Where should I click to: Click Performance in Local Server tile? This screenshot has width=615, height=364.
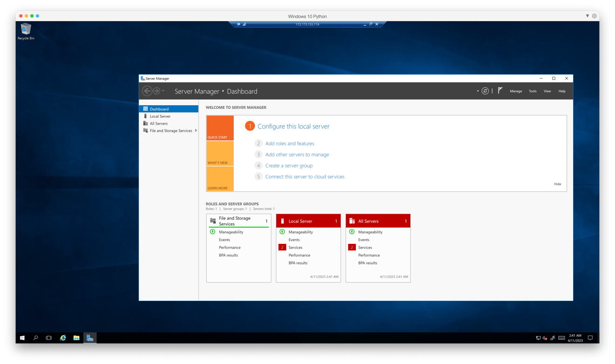tap(299, 255)
